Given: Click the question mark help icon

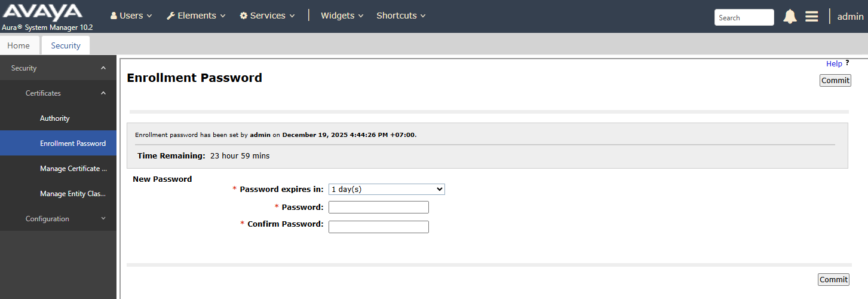Looking at the screenshot, I should pos(847,63).
